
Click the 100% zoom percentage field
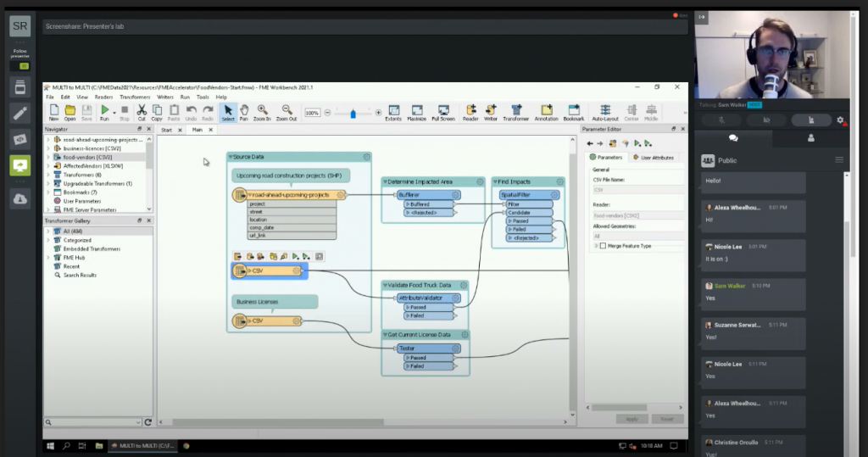(x=312, y=113)
